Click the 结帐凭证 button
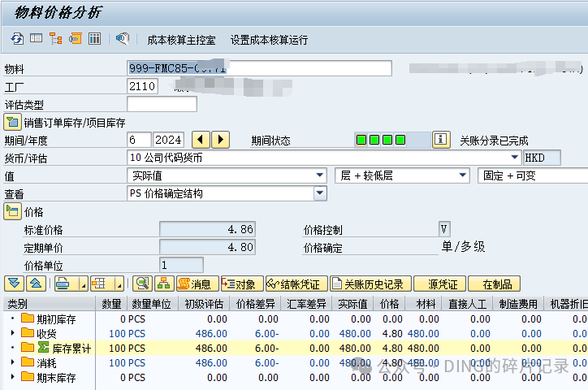 coord(296,284)
